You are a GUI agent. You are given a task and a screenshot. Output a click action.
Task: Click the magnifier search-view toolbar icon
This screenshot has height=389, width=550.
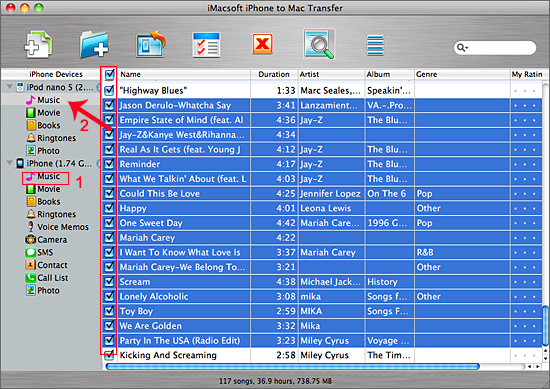319,44
